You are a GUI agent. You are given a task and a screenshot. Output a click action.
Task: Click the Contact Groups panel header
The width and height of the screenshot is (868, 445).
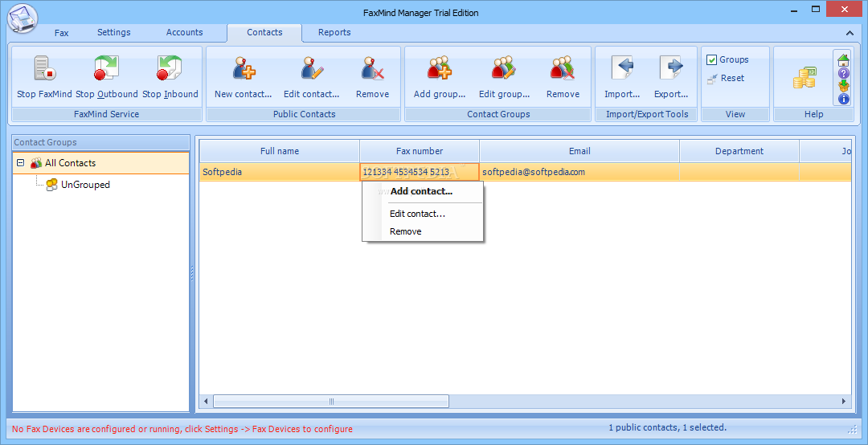(x=100, y=142)
